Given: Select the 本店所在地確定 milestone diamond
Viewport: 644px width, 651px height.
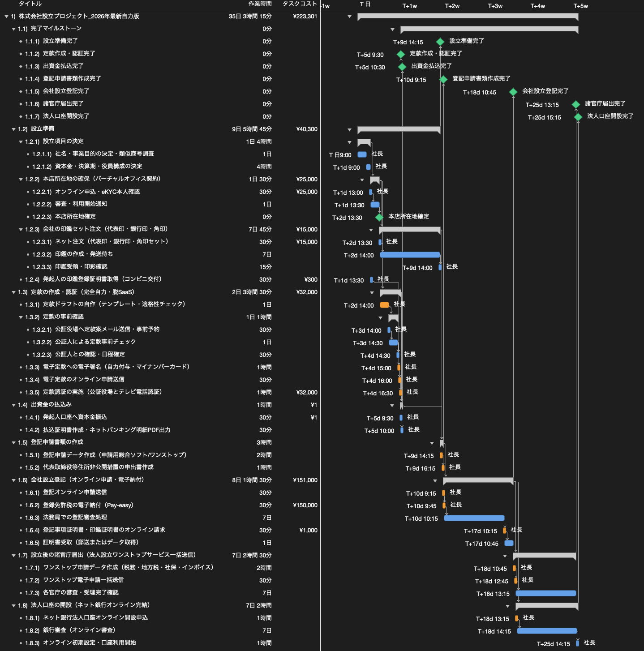Looking at the screenshot, I should pyautogui.click(x=379, y=217).
